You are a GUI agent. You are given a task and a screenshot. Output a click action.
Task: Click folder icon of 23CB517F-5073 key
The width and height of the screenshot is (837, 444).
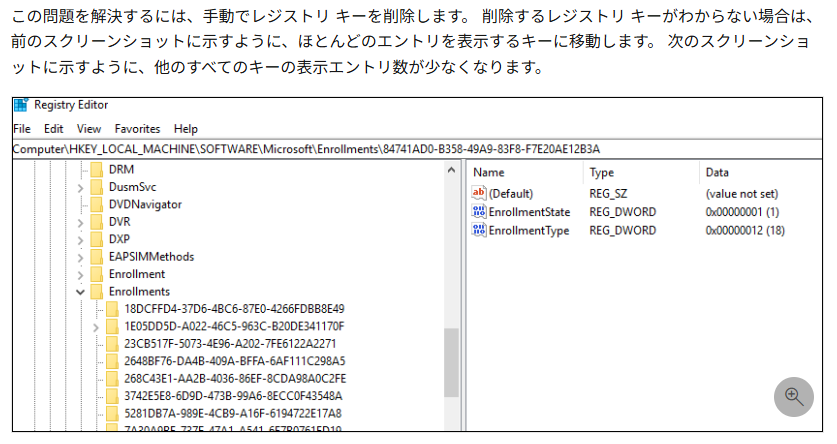(x=112, y=344)
